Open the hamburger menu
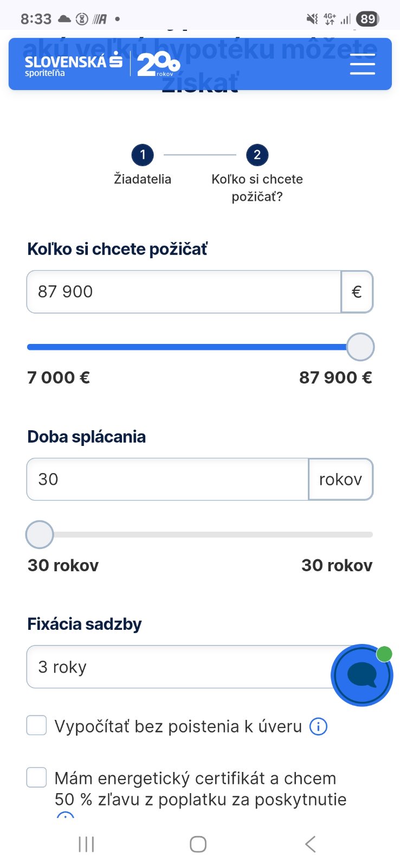The image size is (400, 868). point(362,65)
